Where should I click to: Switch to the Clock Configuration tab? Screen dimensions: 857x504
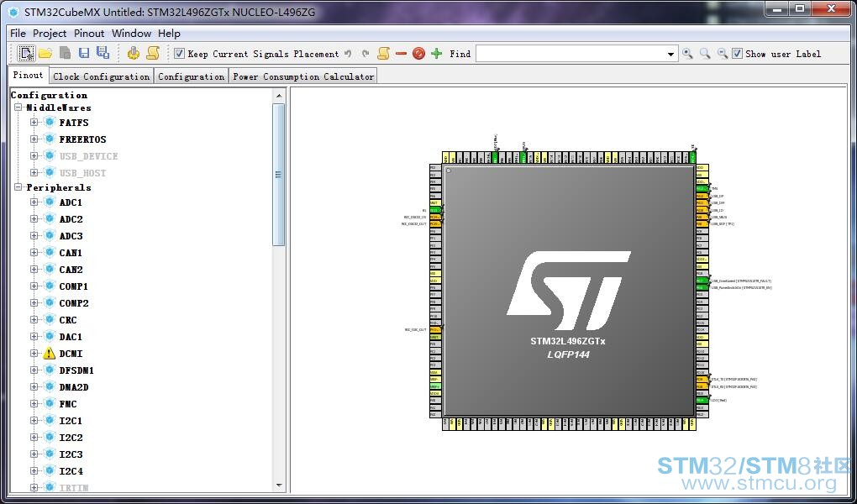(101, 76)
